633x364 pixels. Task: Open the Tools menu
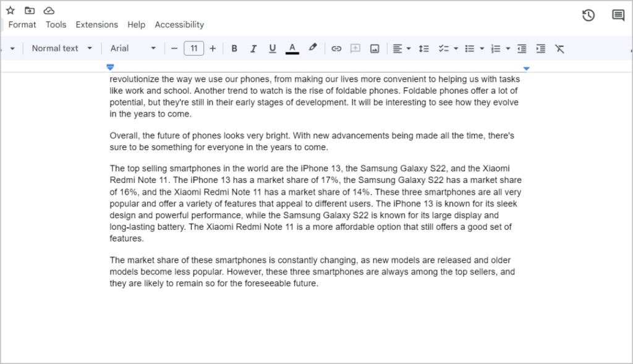point(56,25)
